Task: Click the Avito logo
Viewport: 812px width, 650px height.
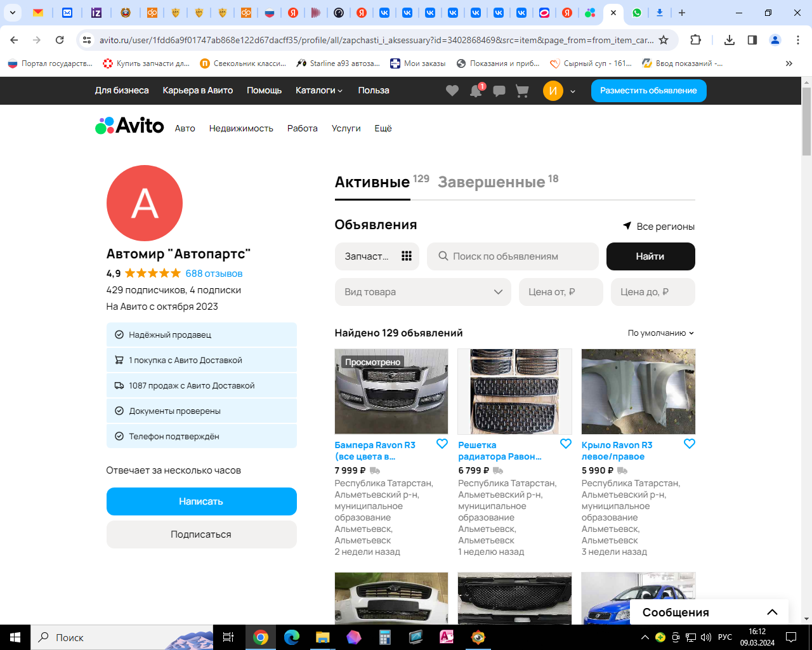Action: tap(129, 126)
